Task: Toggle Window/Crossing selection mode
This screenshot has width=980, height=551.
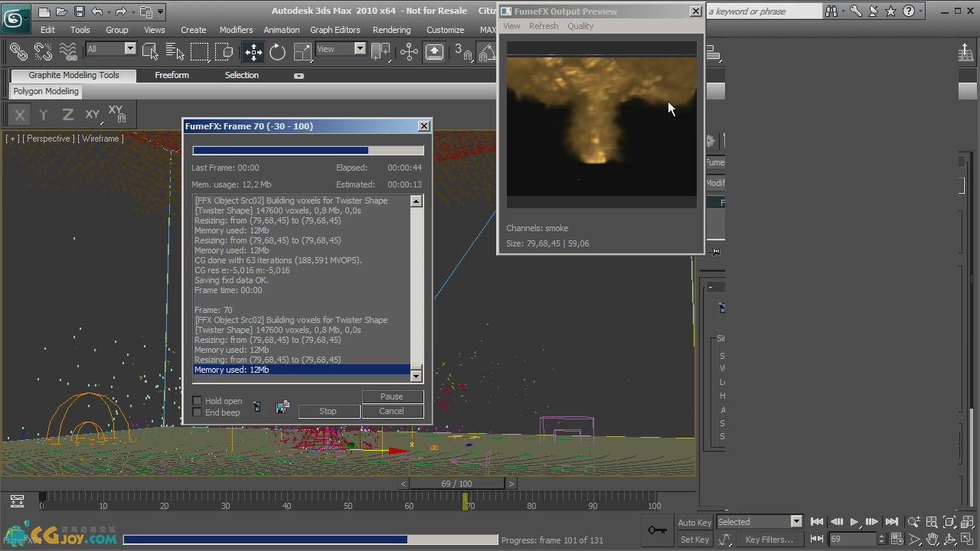Action: coord(224,51)
